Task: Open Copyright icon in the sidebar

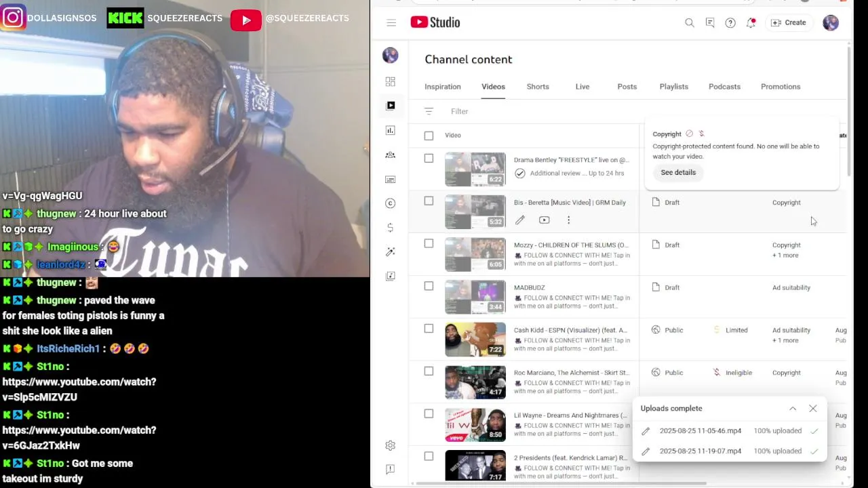Action: point(391,203)
